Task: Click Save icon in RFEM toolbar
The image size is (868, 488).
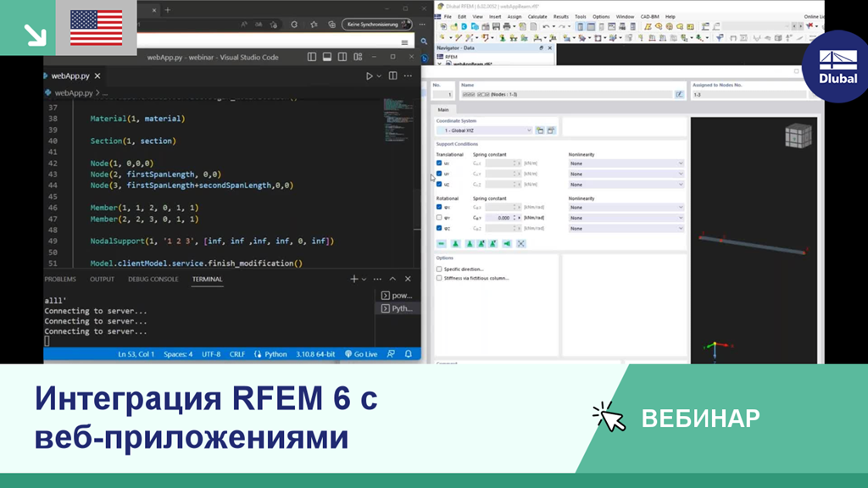Action: [x=496, y=26]
